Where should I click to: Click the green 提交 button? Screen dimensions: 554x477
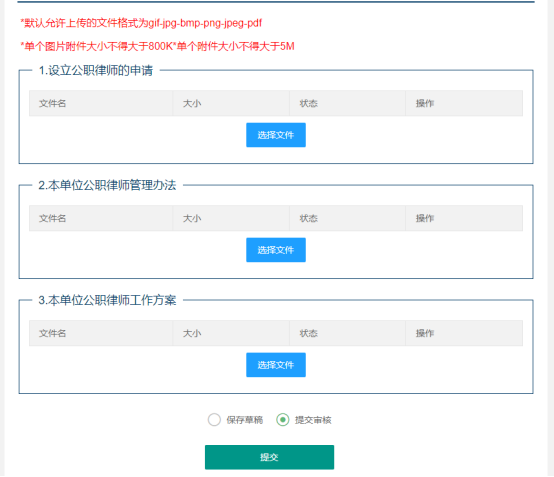[269, 457]
